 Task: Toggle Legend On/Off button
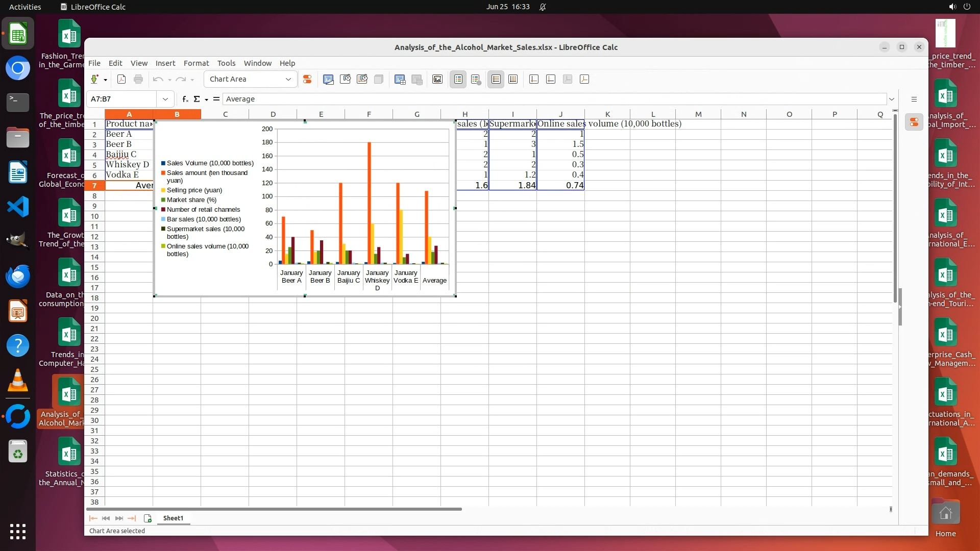pyautogui.click(x=458, y=79)
